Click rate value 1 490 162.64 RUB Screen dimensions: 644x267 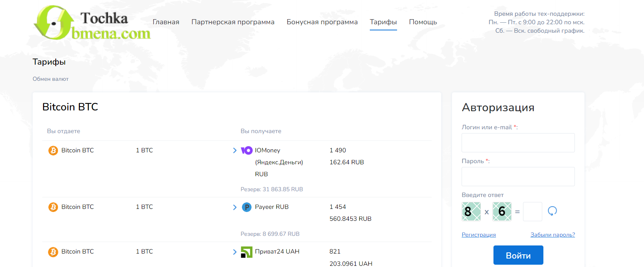coord(346,156)
